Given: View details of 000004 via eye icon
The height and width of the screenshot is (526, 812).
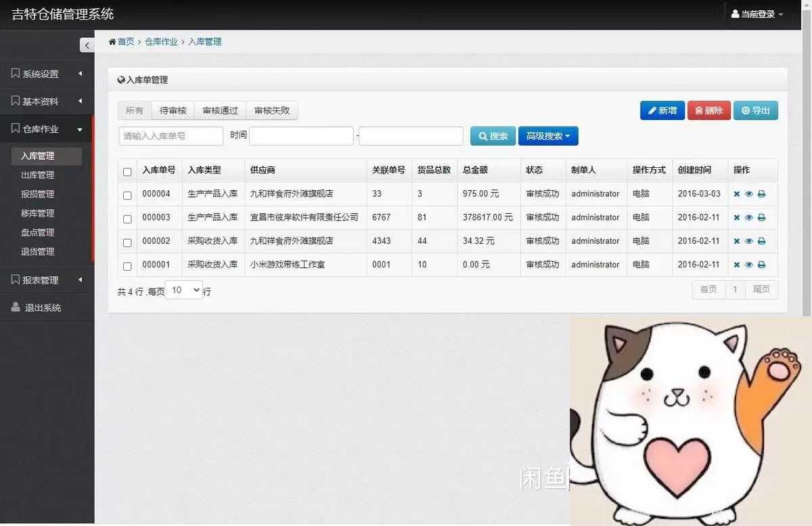Looking at the screenshot, I should (x=749, y=194).
